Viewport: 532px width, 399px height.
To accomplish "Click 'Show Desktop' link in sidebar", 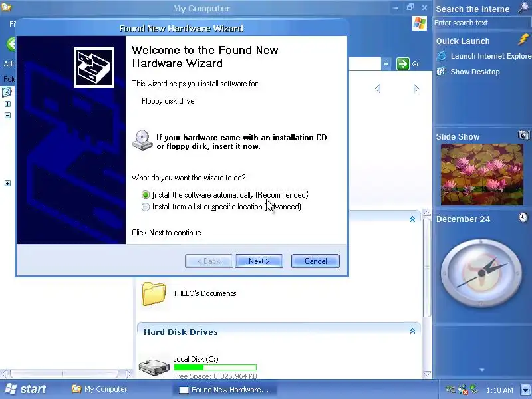I will click(475, 72).
